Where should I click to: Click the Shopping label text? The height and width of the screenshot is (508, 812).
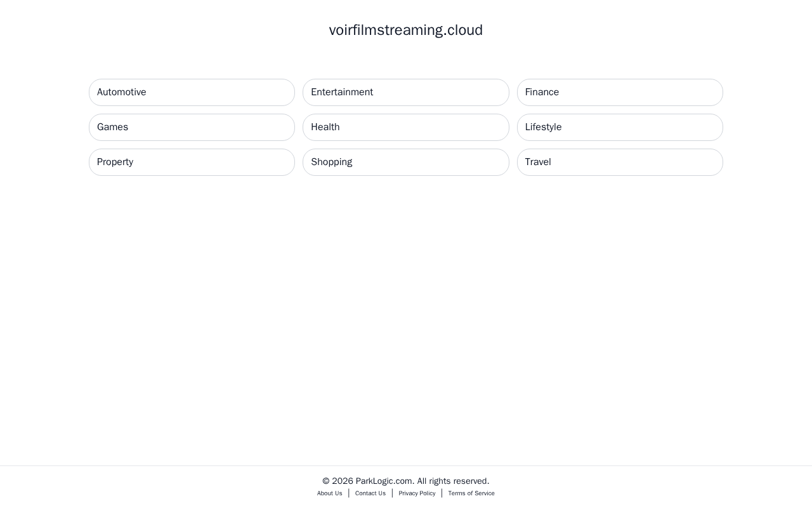(x=332, y=162)
